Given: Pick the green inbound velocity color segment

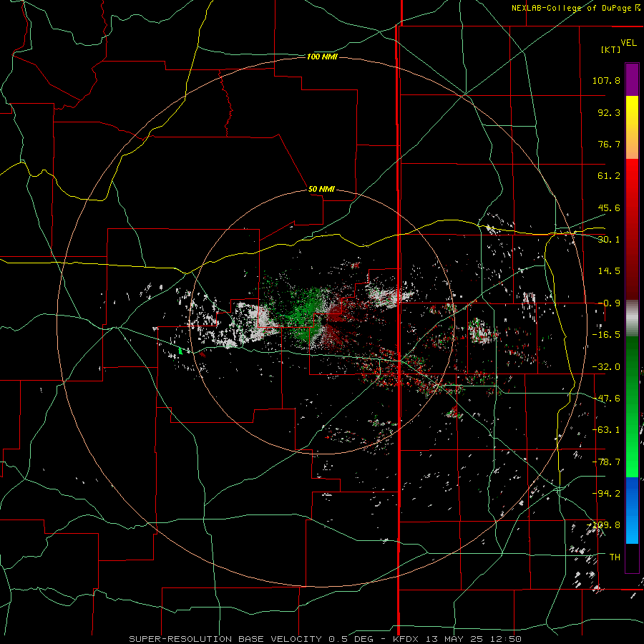Looking at the screenshot, I should pyautogui.click(x=632, y=406).
